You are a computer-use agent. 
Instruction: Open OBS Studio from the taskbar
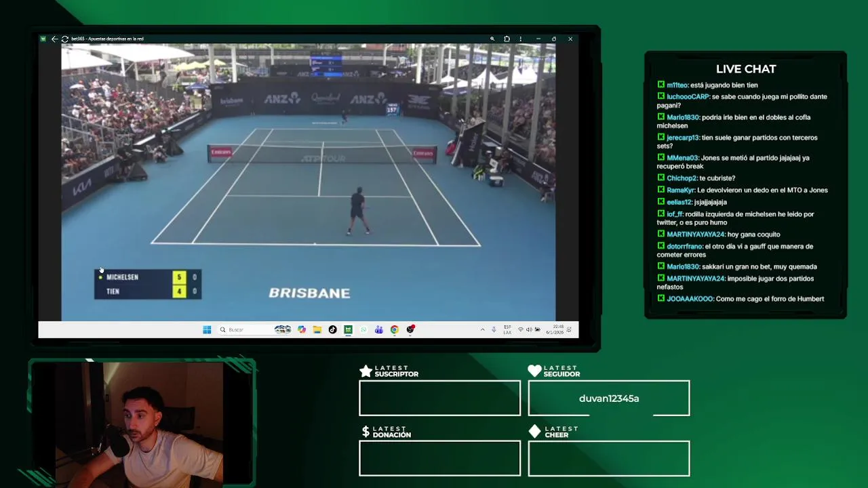point(410,329)
